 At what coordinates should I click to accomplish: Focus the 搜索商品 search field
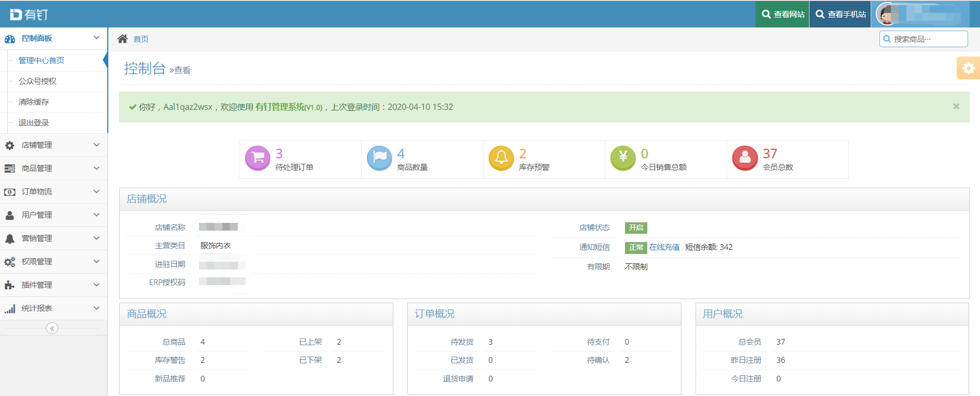click(x=924, y=39)
